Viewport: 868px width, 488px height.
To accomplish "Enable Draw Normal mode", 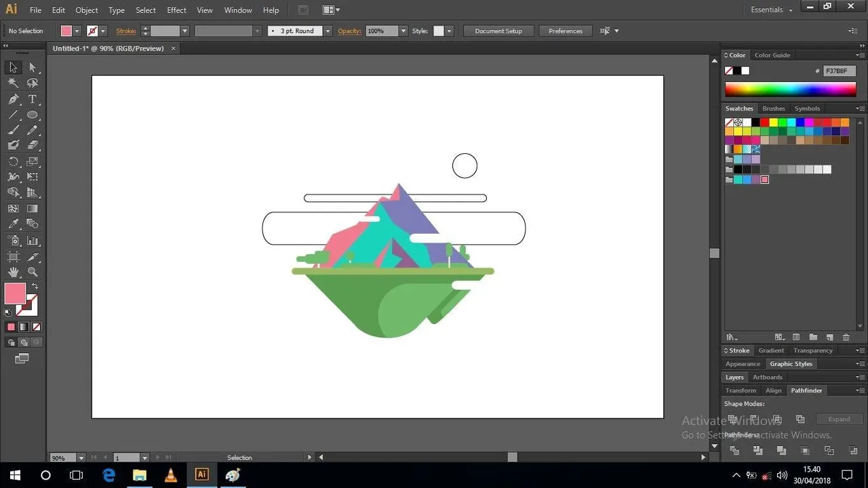I will [x=11, y=342].
